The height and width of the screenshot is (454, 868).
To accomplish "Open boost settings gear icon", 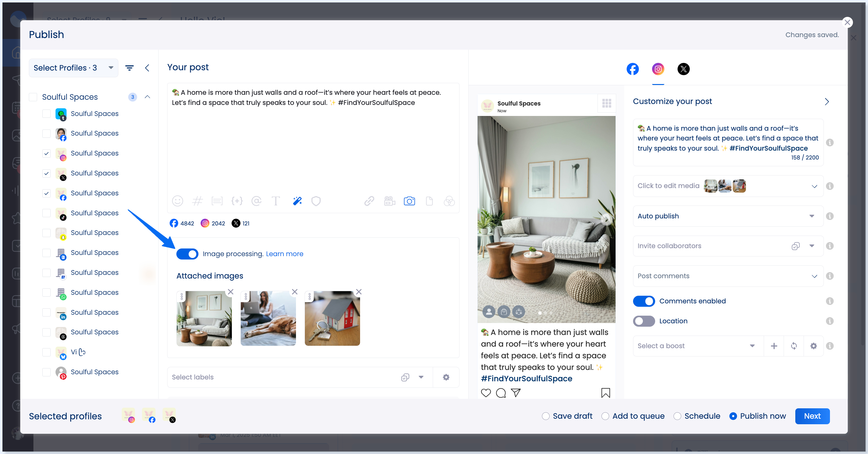I will [x=813, y=346].
